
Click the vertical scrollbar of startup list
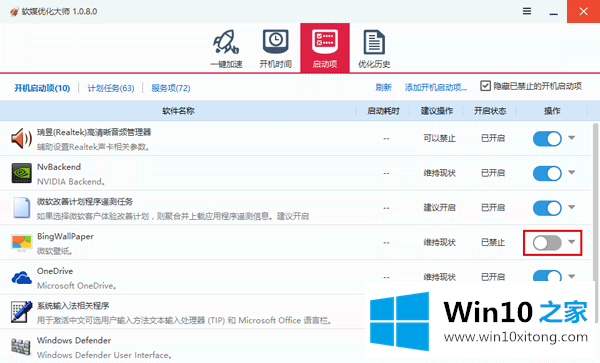[595, 222]
